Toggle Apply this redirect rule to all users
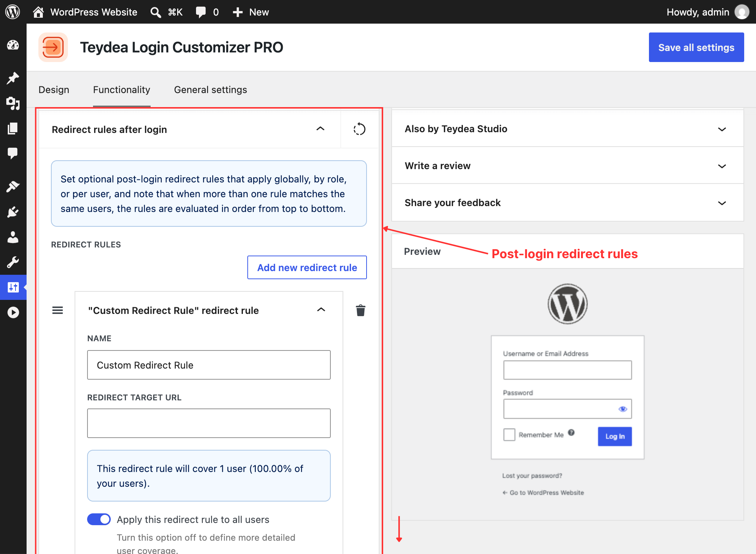Screen dimensions: 756x554 click(99, 519)
